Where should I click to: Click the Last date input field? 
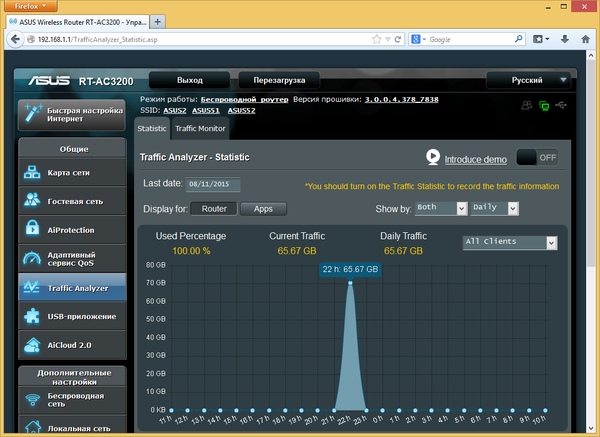(213, 184)
